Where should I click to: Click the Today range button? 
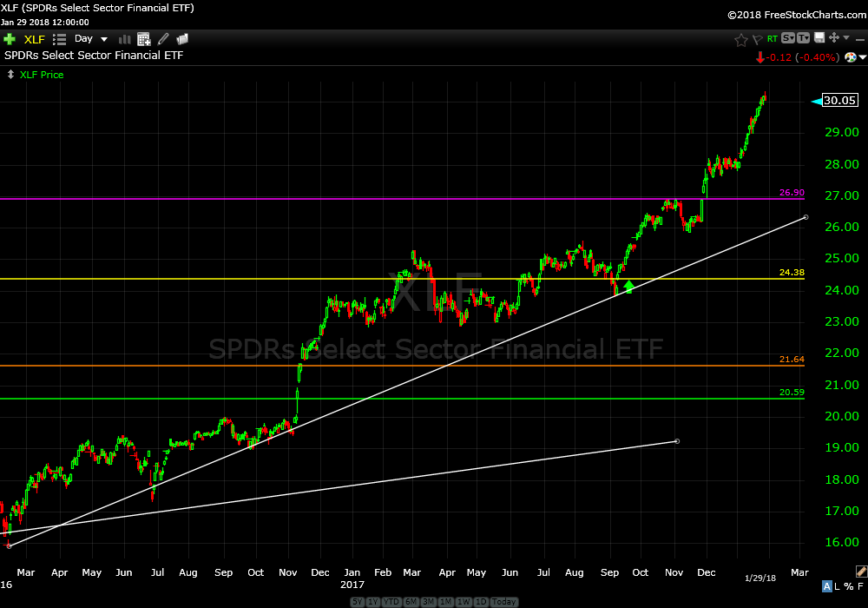click(505, 601)
